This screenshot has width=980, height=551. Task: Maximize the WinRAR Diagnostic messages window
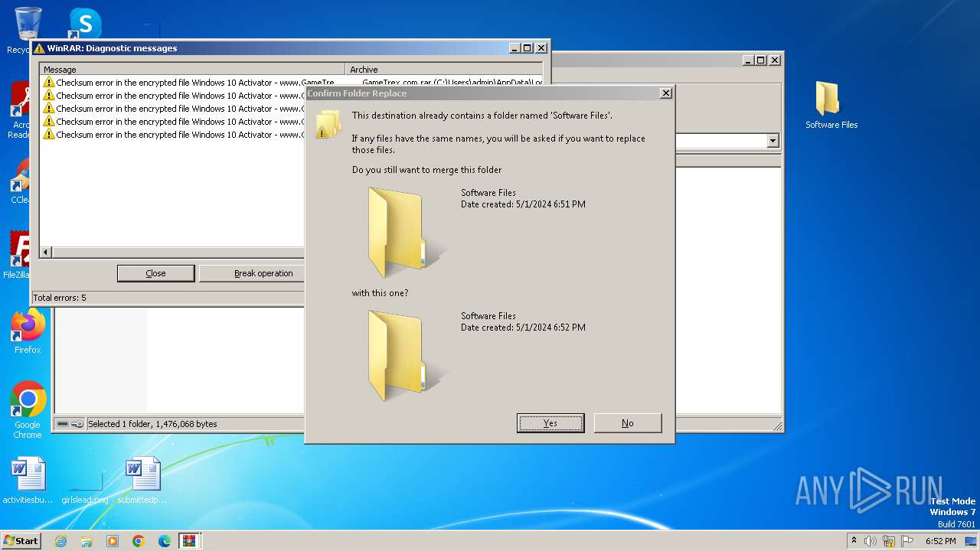coord(527,47)
